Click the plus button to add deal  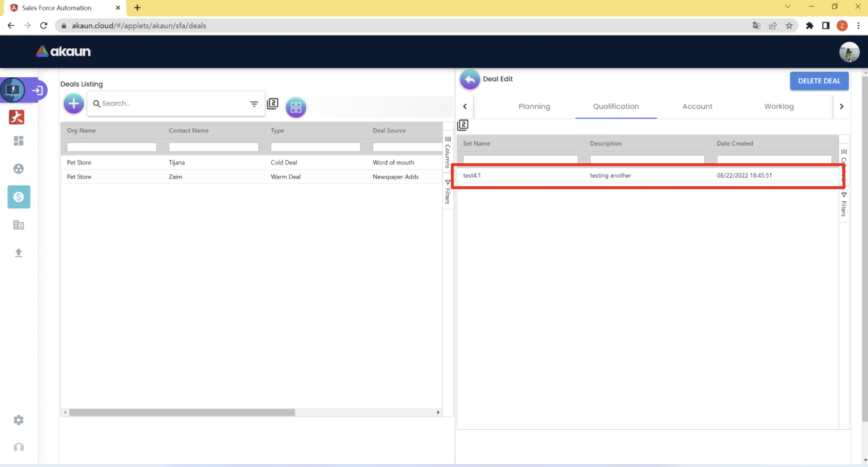(73, 103)
